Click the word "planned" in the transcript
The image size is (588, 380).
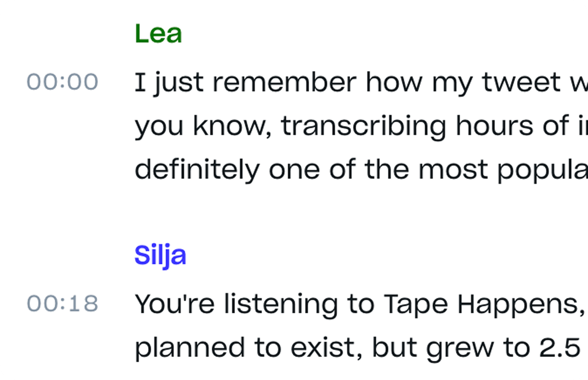[x=190, y=348]
